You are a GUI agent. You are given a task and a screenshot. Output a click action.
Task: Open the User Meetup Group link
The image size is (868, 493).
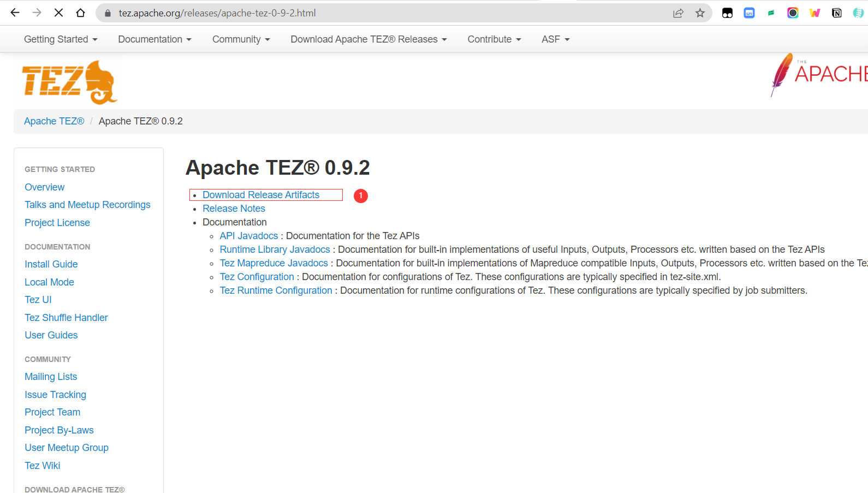tap(67, 448)
